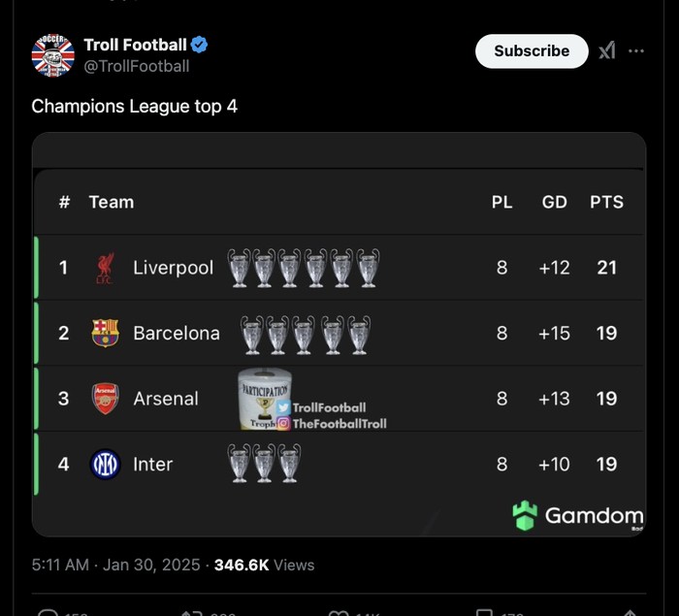This screenshot has height=616, width=679.
Task: Click the 346.6K Views count
Action: tap(264, 565)
